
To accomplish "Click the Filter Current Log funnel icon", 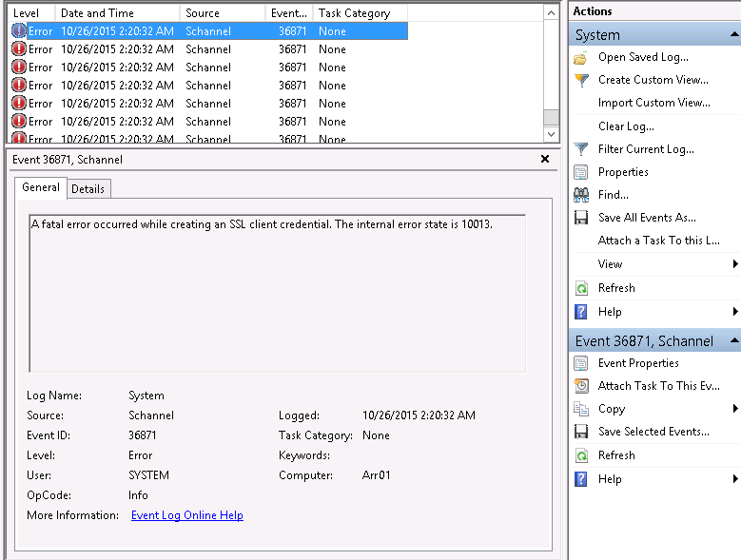I will click(581, 149).
